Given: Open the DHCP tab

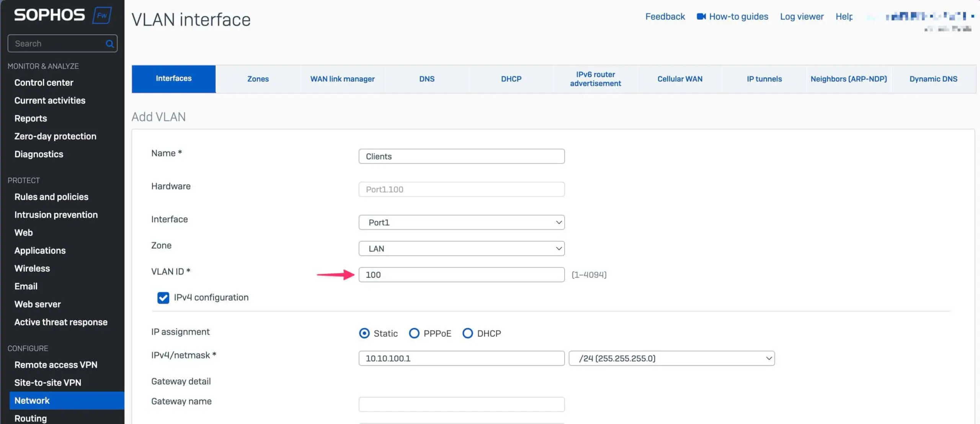Looking at the screenshot, I should pos(511,79).
